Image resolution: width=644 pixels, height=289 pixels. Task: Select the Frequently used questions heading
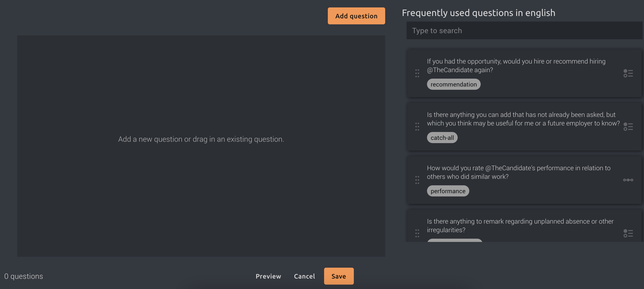[x=479, y=13]
